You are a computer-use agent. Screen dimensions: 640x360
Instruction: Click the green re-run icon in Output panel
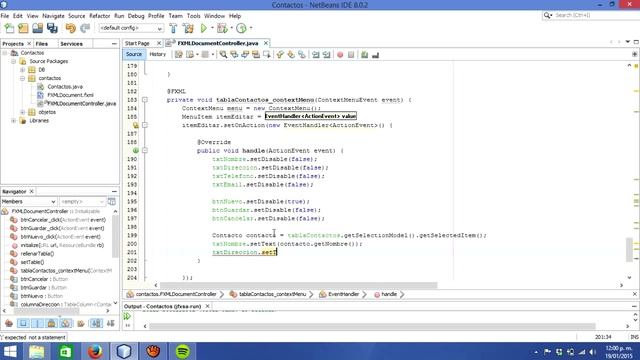tap(127, 316)
